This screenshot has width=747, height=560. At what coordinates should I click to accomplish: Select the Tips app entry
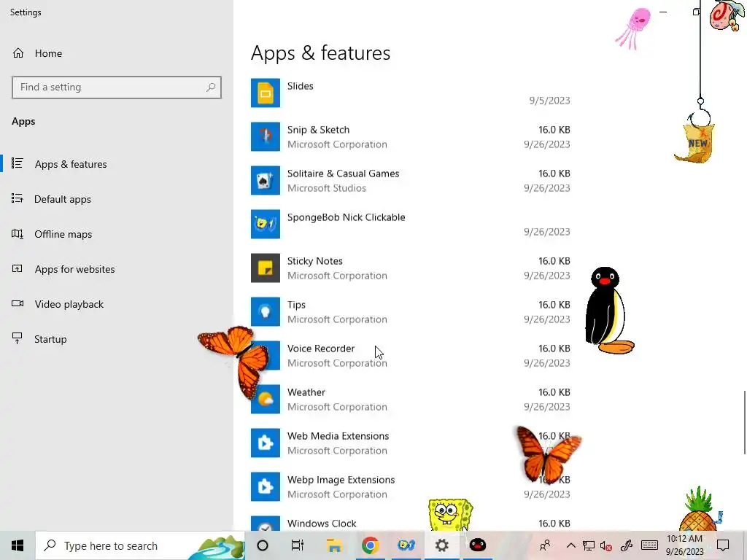(x=411, y=311)
